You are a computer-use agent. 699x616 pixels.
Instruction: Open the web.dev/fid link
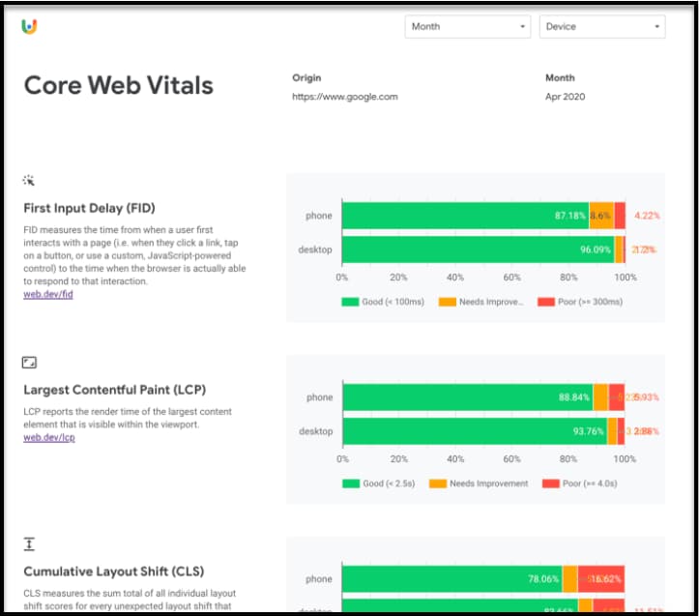pyautogui.click(x=48, y=294)
